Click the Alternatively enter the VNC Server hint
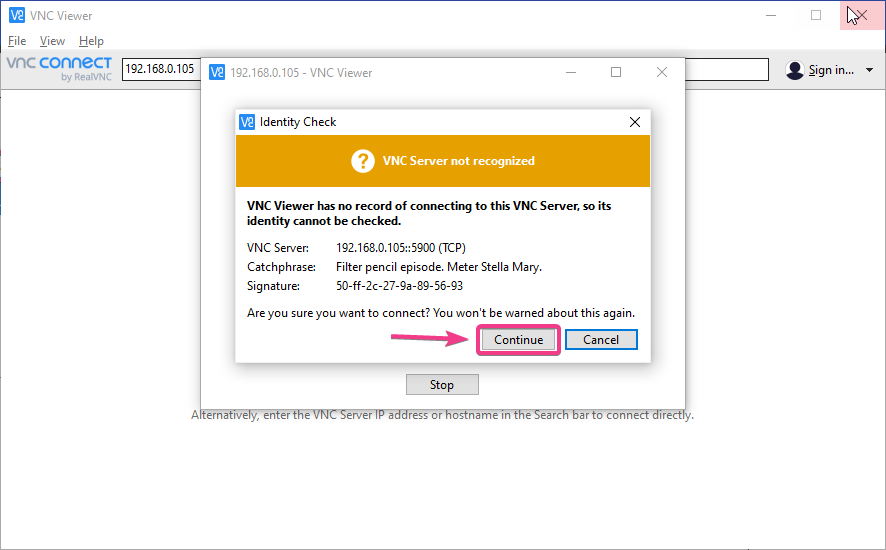Image resolution: width=886 pixels, height=550 pixels. [442, 415]
